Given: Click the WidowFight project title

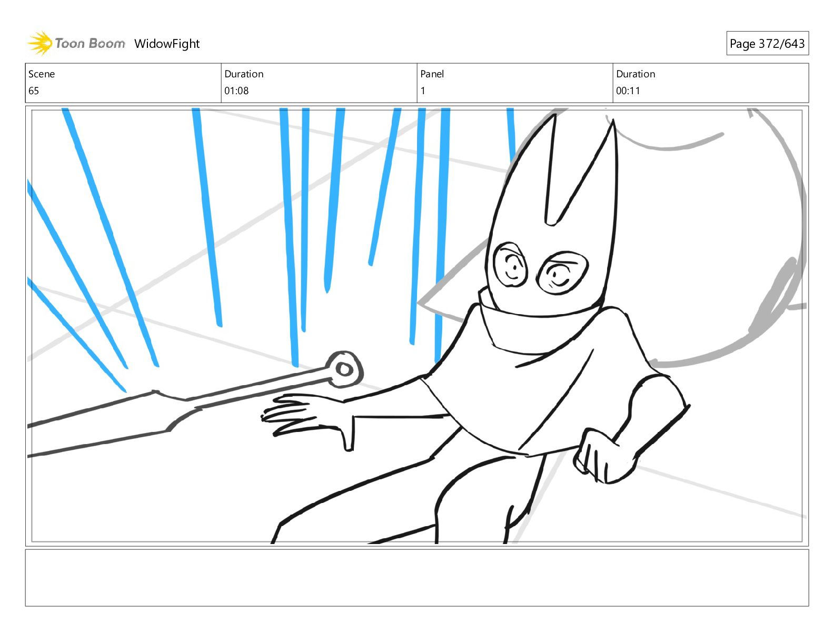Looking at the screenshot, I should point(167,44).
